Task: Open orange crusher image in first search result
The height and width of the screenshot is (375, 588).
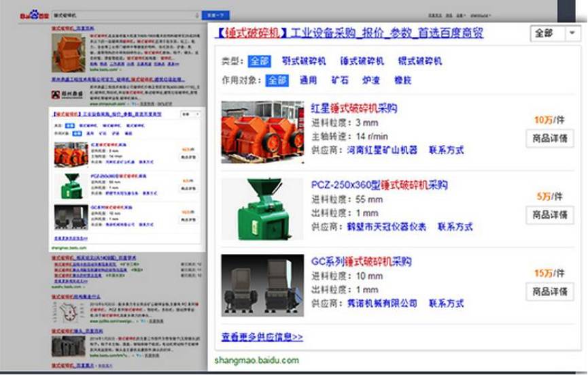Action: [x=69, y=53]
